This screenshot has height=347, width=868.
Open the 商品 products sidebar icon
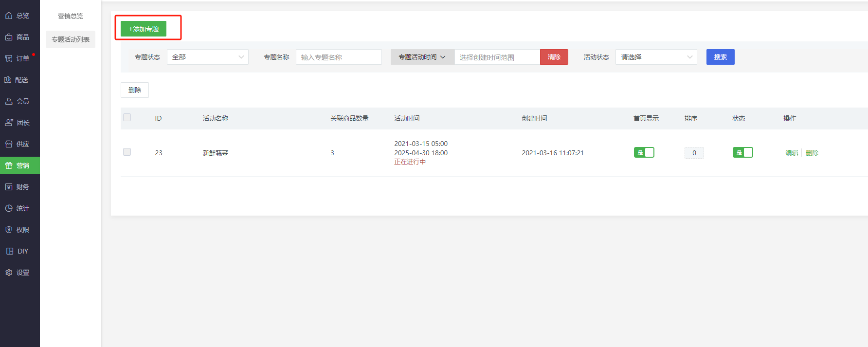[9, 37]
